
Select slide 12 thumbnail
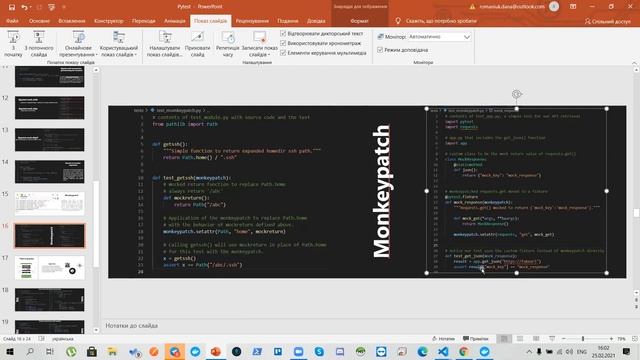(50, 108)
